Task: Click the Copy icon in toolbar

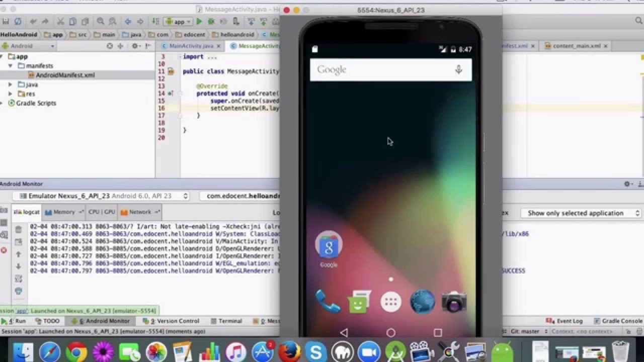Action: click(72, 22)
